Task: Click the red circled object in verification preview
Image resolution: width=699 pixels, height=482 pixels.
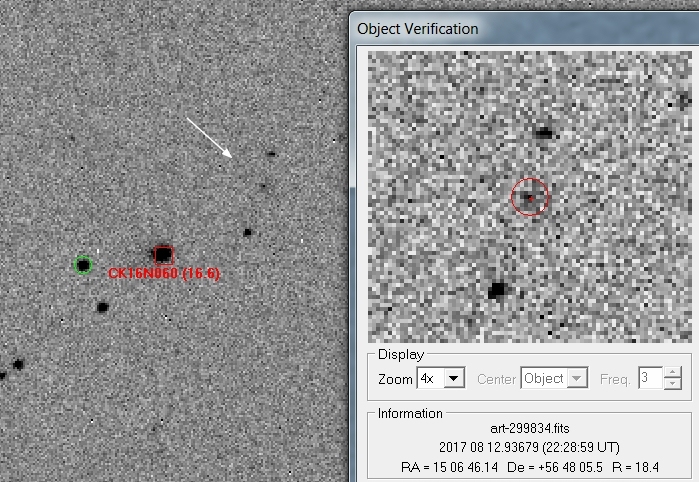Action: (x=530, y=197)
